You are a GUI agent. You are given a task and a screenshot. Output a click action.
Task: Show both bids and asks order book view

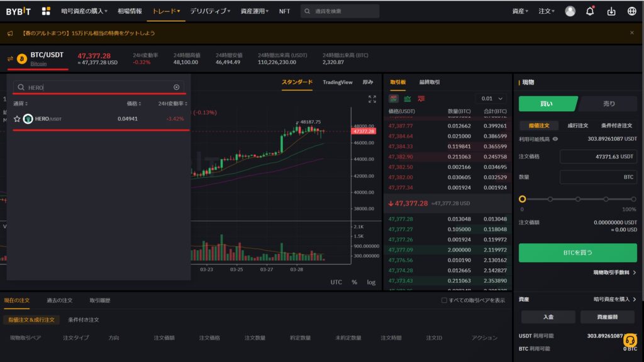point(394,99)
